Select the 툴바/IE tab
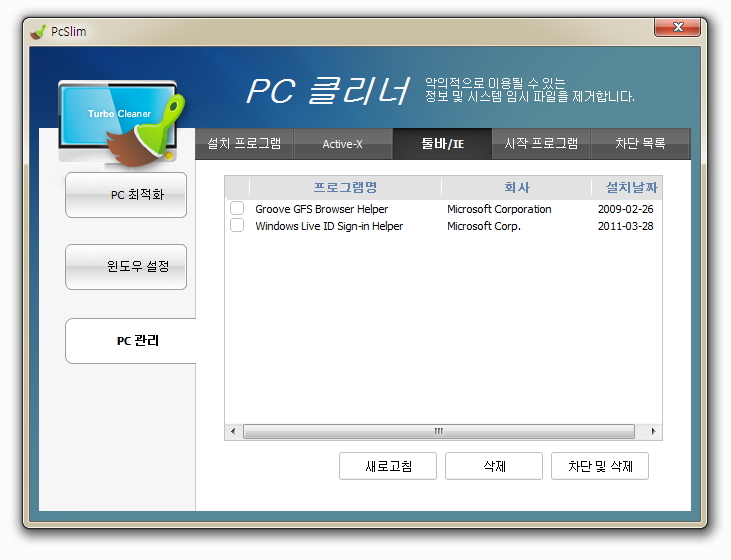The height and width of the screenshot is (560, 731). 442,144
